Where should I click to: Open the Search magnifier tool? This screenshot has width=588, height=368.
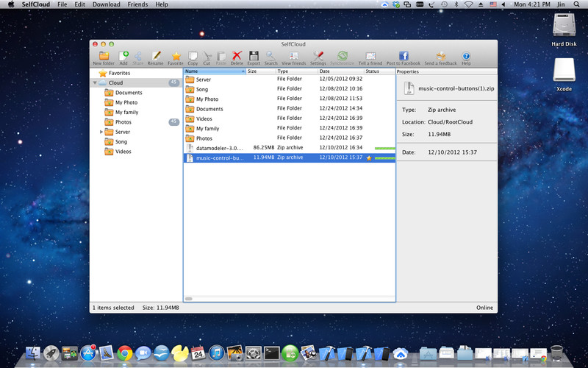click(270, 58)
